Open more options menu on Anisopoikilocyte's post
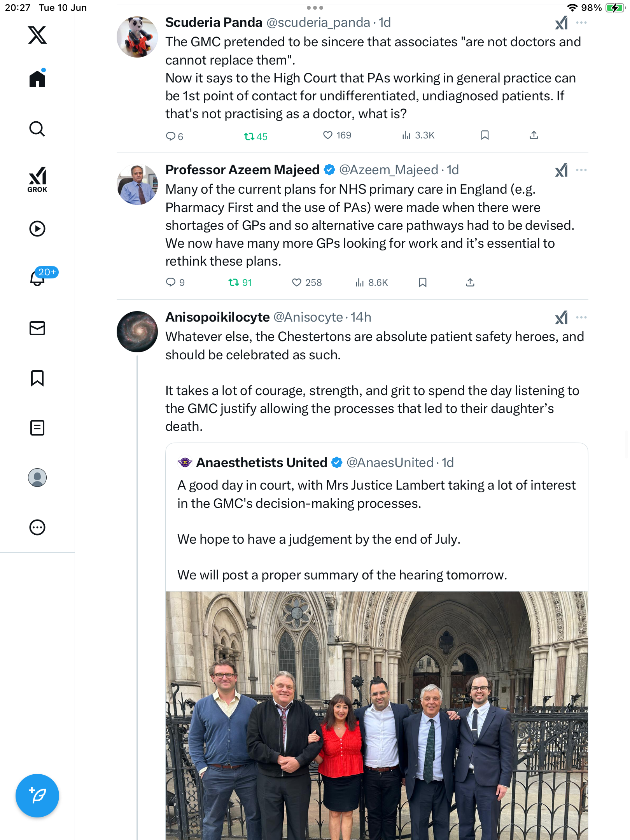The image size is (630, 840). tap(581, 317)
